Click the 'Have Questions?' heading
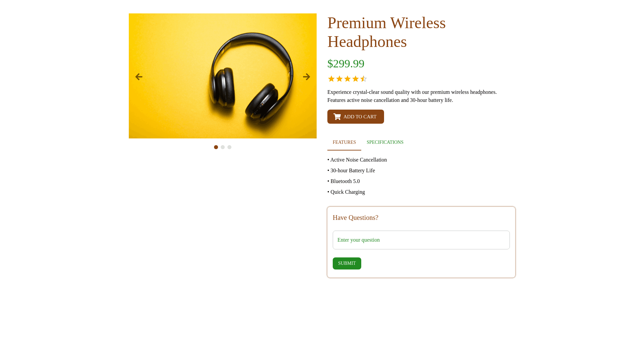 click(x=356, y=218)
